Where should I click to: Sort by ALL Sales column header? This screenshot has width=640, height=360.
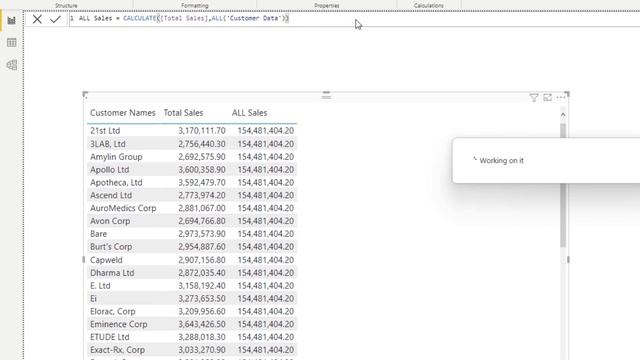tap(249, 113)
